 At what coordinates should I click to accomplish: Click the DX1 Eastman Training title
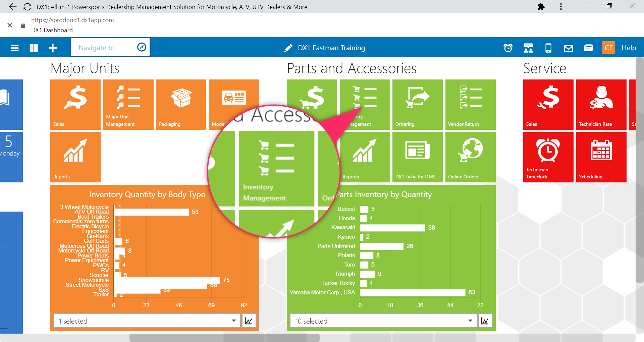tap(331, 48)
